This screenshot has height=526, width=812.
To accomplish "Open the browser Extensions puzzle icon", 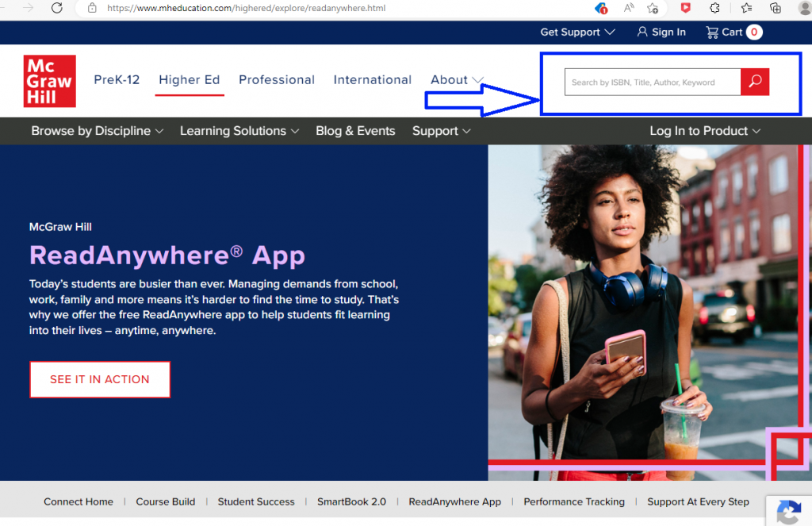I will click(714, 8).
